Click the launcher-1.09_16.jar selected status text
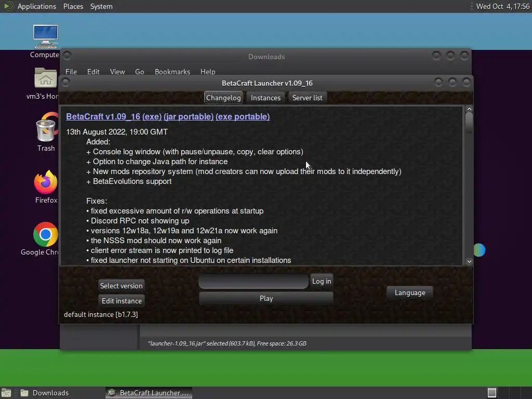The height and width of the screenshot is (399, 532). (x=227, y=343)
